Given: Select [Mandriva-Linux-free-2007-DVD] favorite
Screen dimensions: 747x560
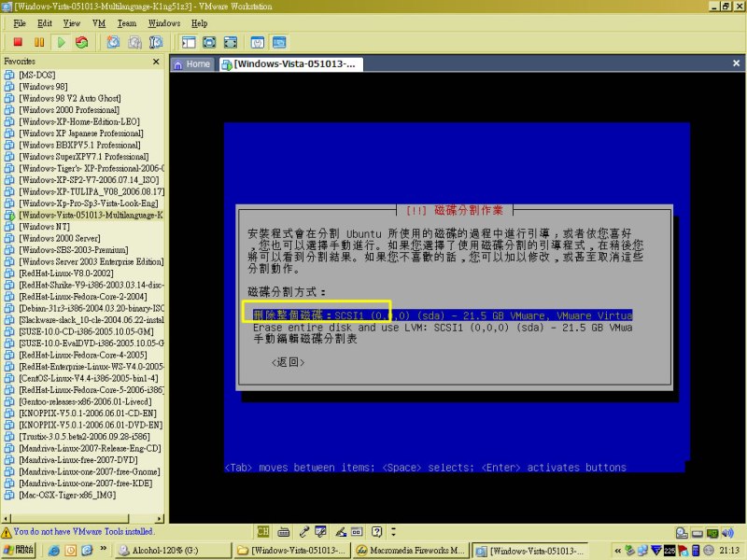Looking at the screenshot, I should pos(78,460).
